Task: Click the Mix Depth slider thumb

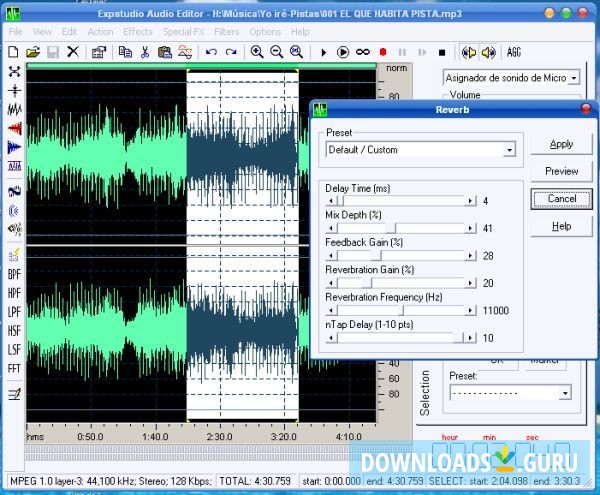Action: 390,228
